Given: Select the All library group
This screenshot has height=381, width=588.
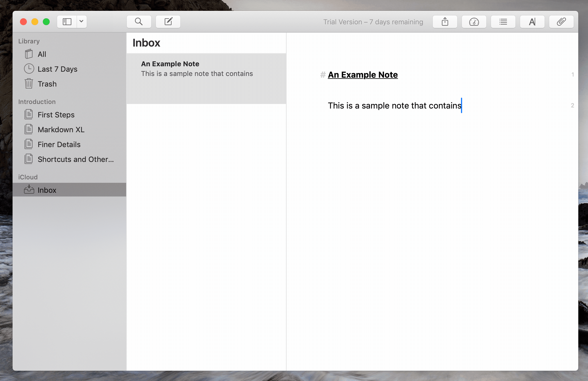Looking at the screenshot, I should [42, 54].
